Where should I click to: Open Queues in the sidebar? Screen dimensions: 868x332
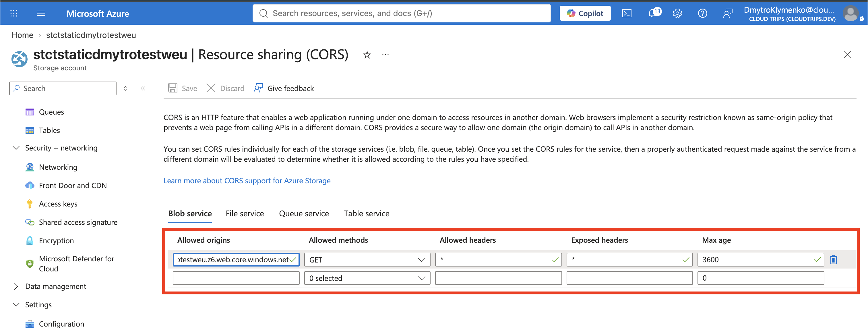pos(51,112)
